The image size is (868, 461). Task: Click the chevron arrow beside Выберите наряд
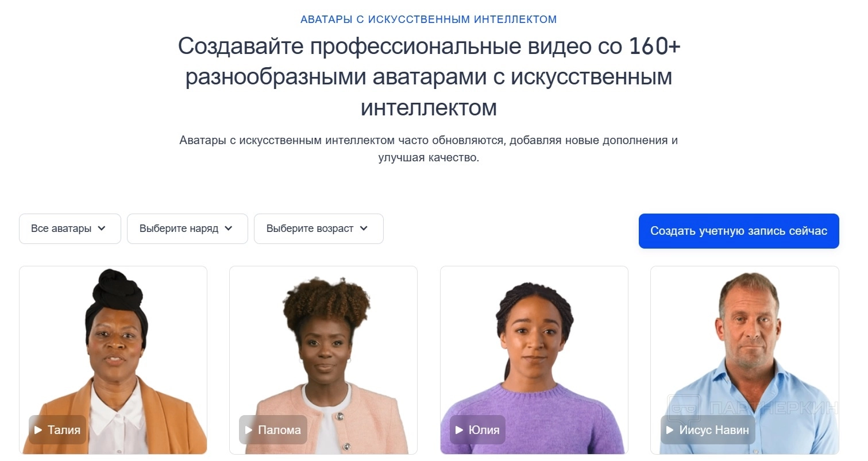[229, 228]
